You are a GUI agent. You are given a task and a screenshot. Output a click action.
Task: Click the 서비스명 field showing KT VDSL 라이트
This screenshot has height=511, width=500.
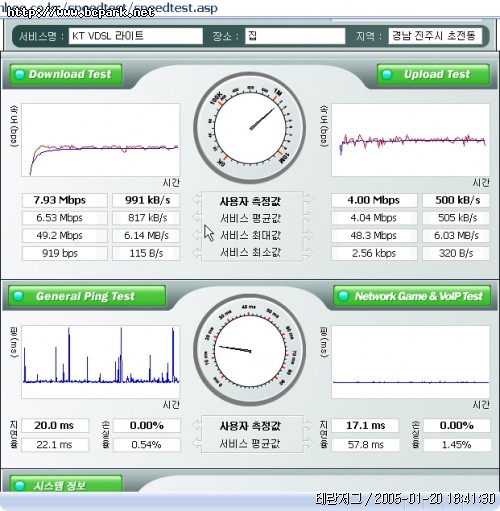point(136,36)
